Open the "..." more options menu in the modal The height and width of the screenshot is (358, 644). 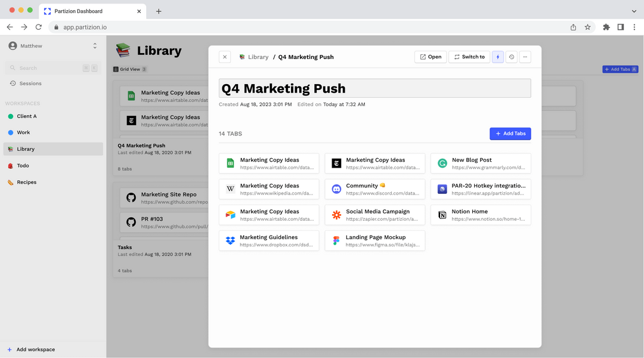[525, 57]
